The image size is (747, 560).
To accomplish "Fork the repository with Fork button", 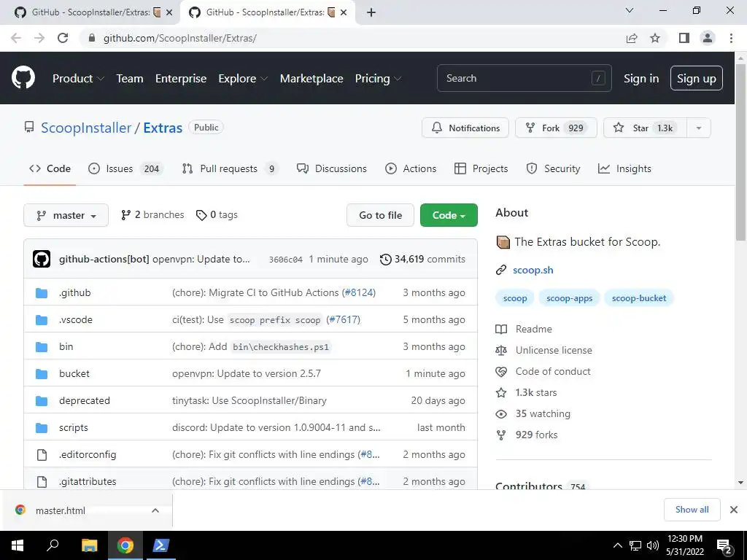I will tap(556, 128).
